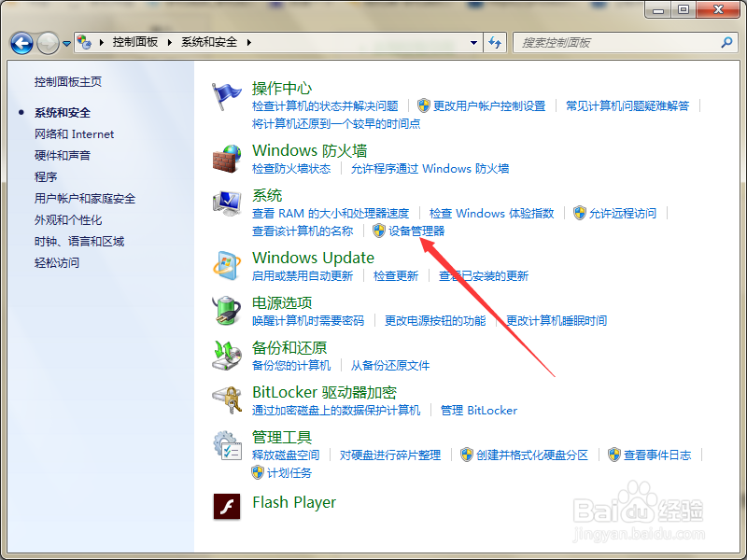Image resolution: width=747 pixels, height=560 pixels.
Task: Click 查看 RAM 的大小和处理器速度
Action: coord(331,214)
